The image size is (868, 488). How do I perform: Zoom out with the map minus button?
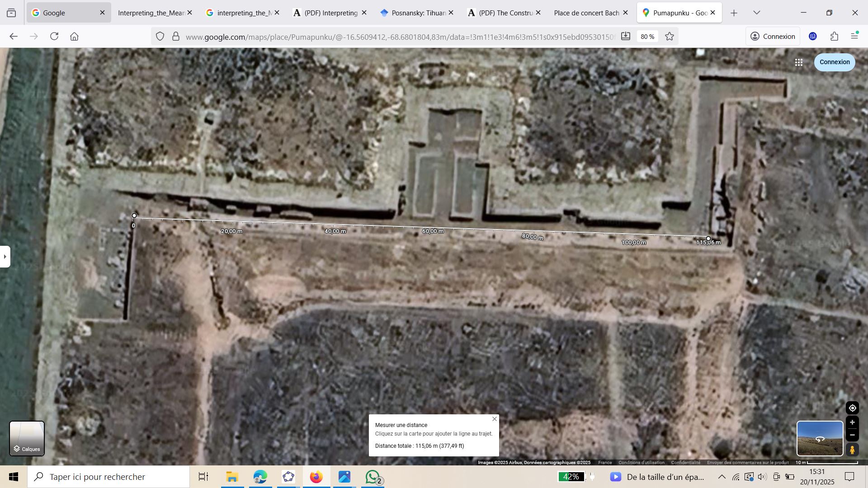852,435
